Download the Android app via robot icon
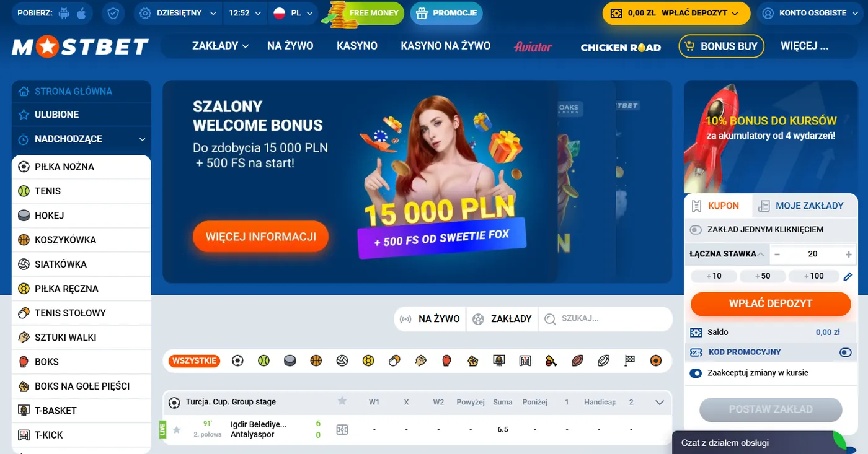Image resolution: width=868 pixels, height=454 pixels. (x=64, y=13)
